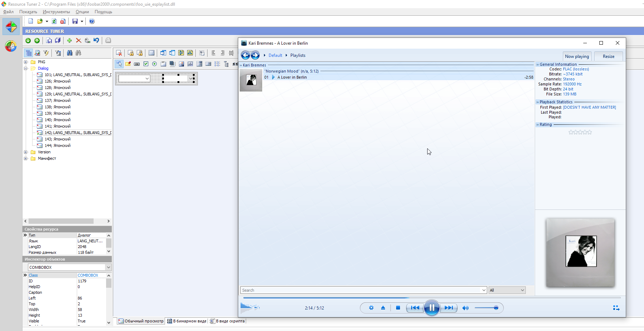Mute playback using the speaker icon
Viewport: 644px width, 331px height.
[x=465, y=308]
